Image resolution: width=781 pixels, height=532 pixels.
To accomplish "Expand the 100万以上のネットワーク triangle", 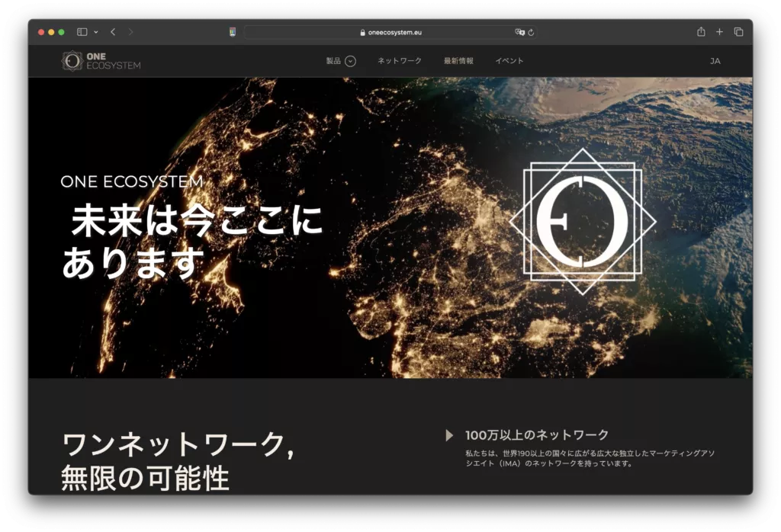I will click(x=449, y=435).
